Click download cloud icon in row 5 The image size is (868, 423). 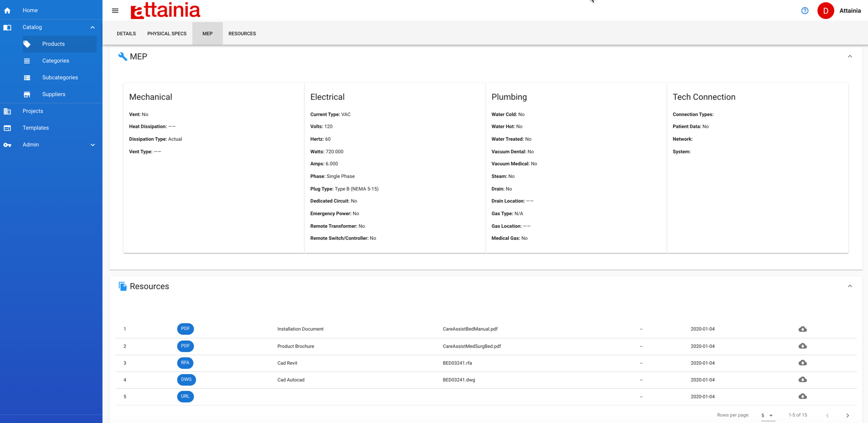[802, 396]
